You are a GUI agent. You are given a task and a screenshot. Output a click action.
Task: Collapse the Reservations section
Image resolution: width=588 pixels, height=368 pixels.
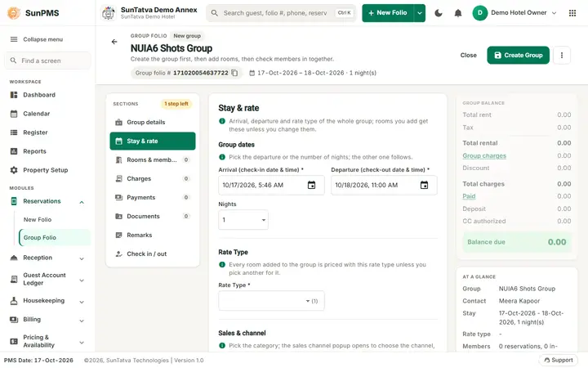pyautogui.click(x=82, y=203)
